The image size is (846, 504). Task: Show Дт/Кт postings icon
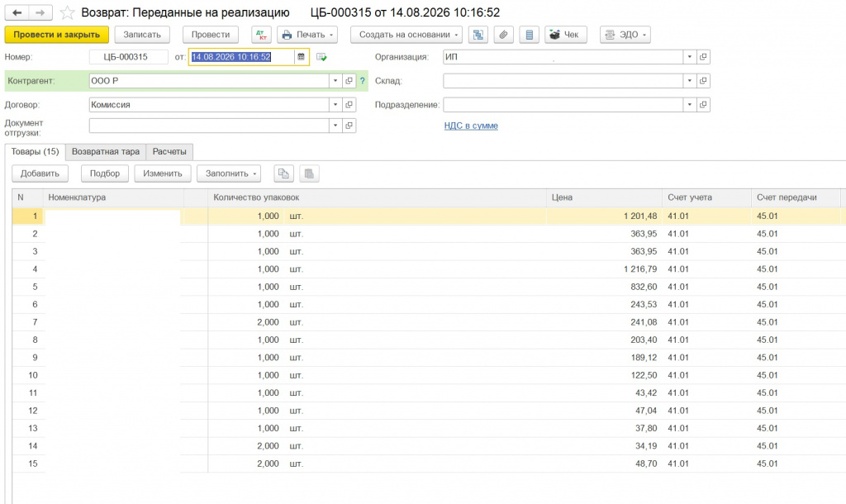pos(261,35)
